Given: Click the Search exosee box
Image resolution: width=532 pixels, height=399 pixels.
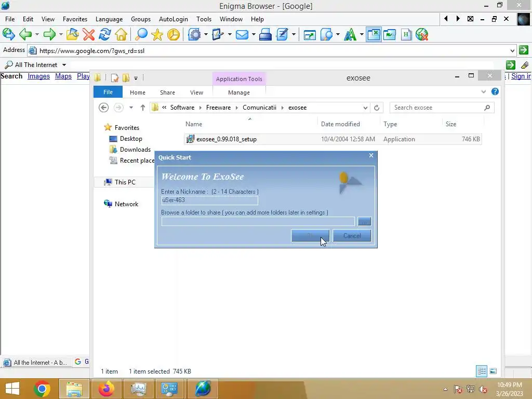Looking at the screenshot, I should [442, 108].
